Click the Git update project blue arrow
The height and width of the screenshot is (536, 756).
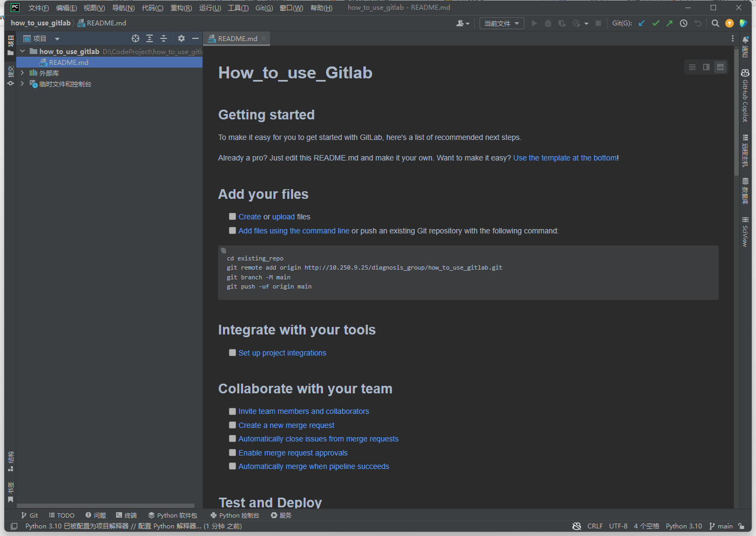click(642, 23)
